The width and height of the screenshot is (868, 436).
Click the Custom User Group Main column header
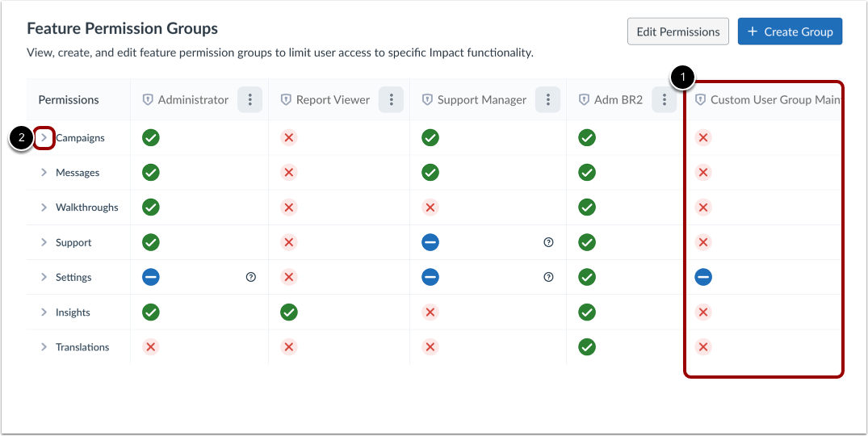coord(774,100)
